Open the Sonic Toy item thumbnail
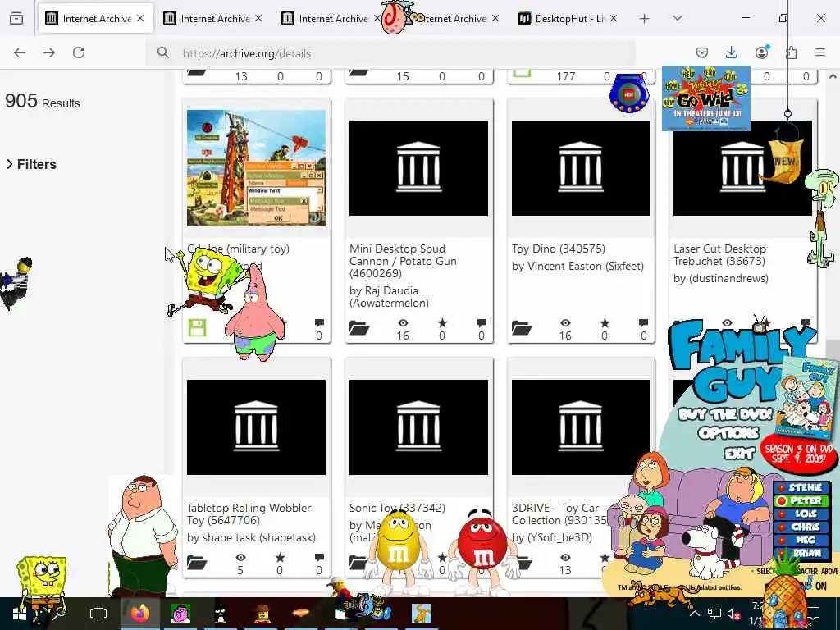The height and width of the screenshot is (630, 840). pyautogui.click(x=418, y=427)
